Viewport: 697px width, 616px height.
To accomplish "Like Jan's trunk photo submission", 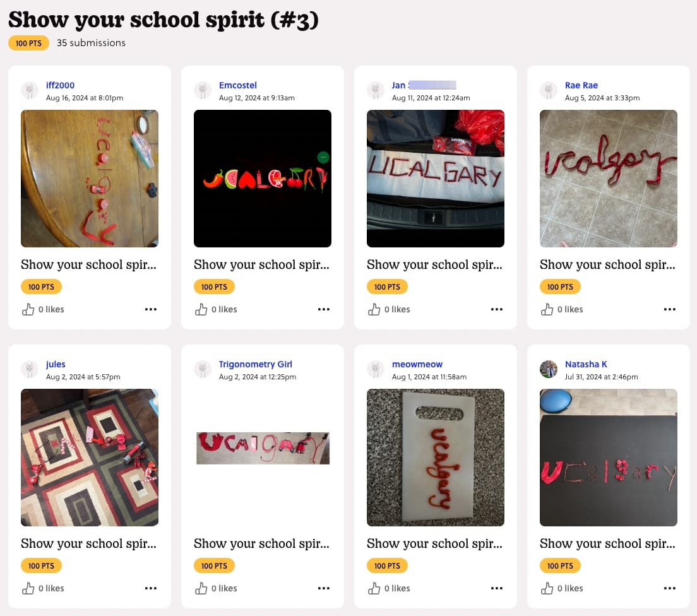I will (374, 309).
